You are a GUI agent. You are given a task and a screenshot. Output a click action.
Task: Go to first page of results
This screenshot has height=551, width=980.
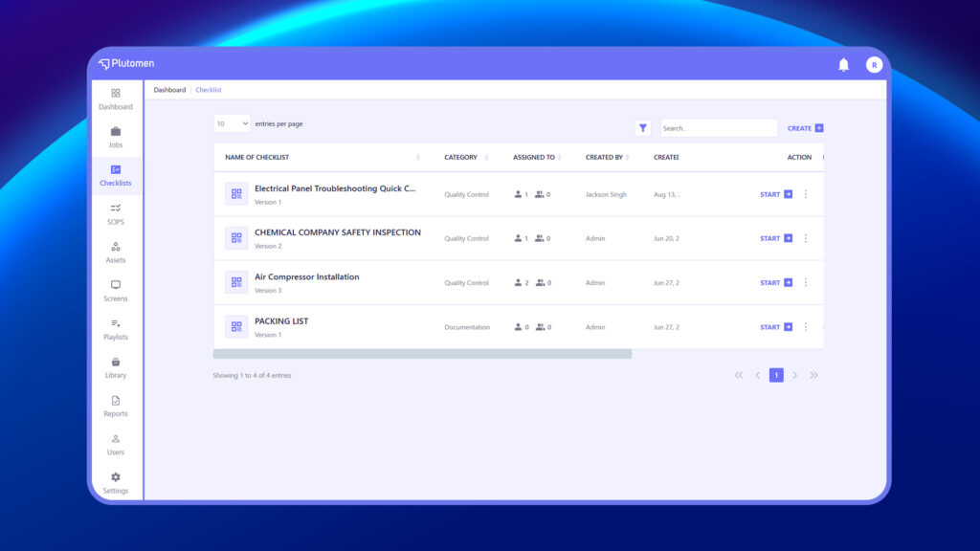click(x=739, y=375)
